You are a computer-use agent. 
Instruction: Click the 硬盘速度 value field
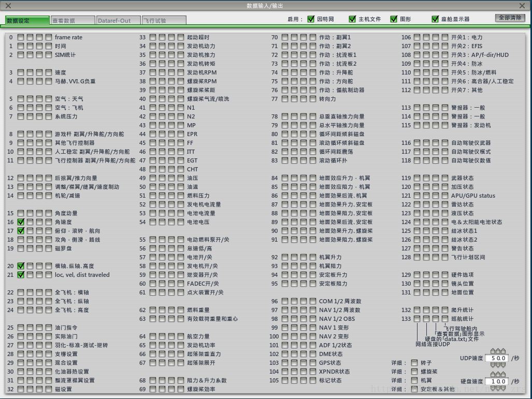click(x=497, y=381)
